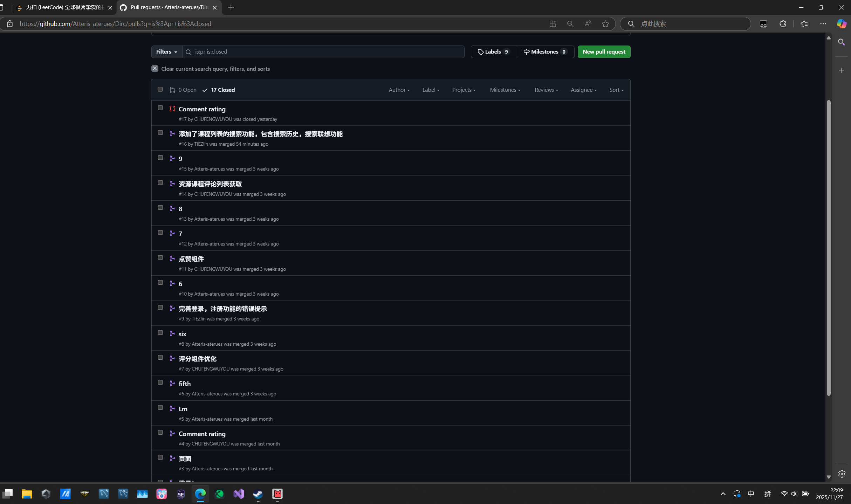Open Copilot in the Edge toolbar
The image size is (851, 504).
(842, 23)
